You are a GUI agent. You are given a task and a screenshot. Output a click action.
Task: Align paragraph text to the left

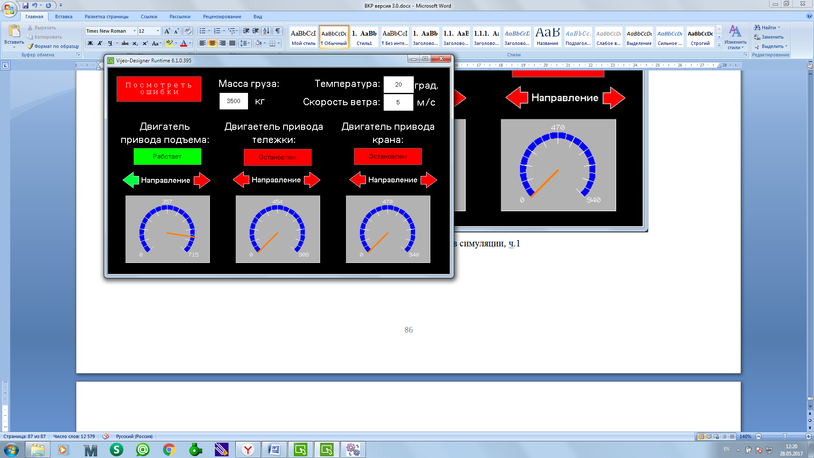click(202, 44)
